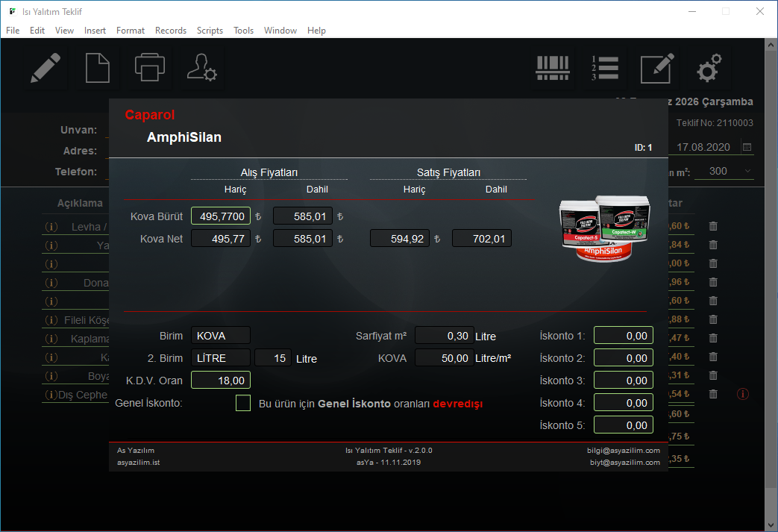Click the biyt@asyazilim.com email link
Viewport: 778px width, 532px height.
(624, 462)
